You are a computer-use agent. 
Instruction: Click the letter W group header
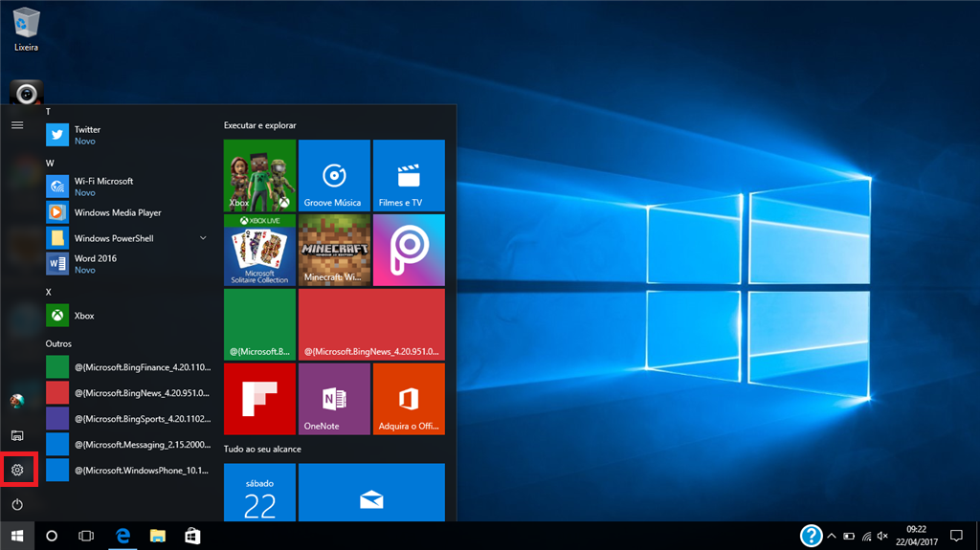50,164
